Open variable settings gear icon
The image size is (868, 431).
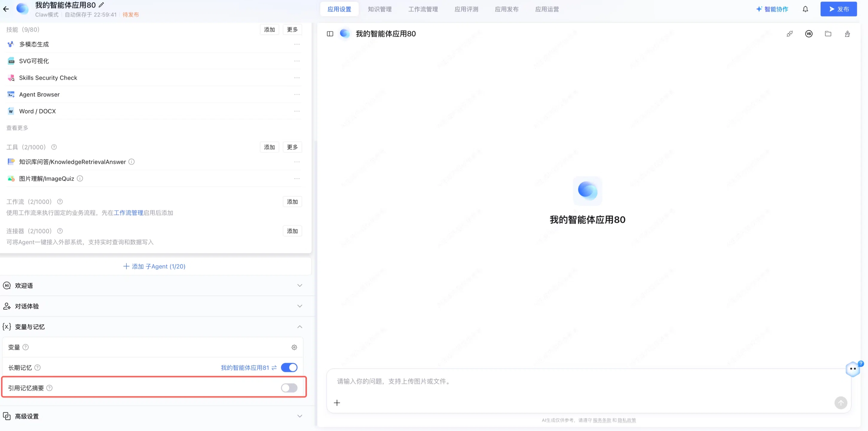(x=294, y=347)
